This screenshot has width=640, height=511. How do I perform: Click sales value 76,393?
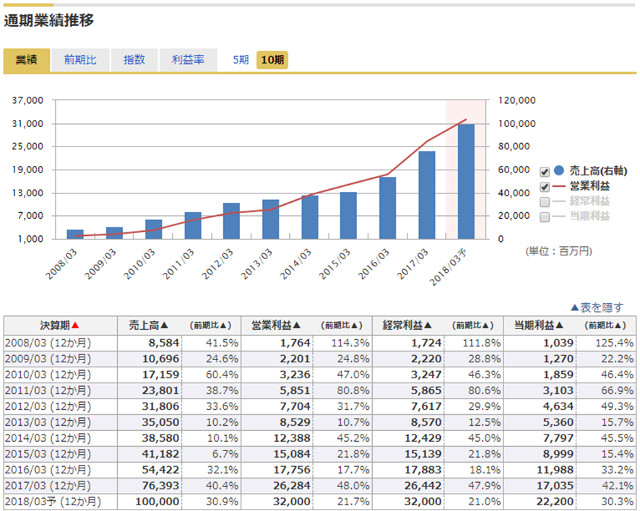160,486
